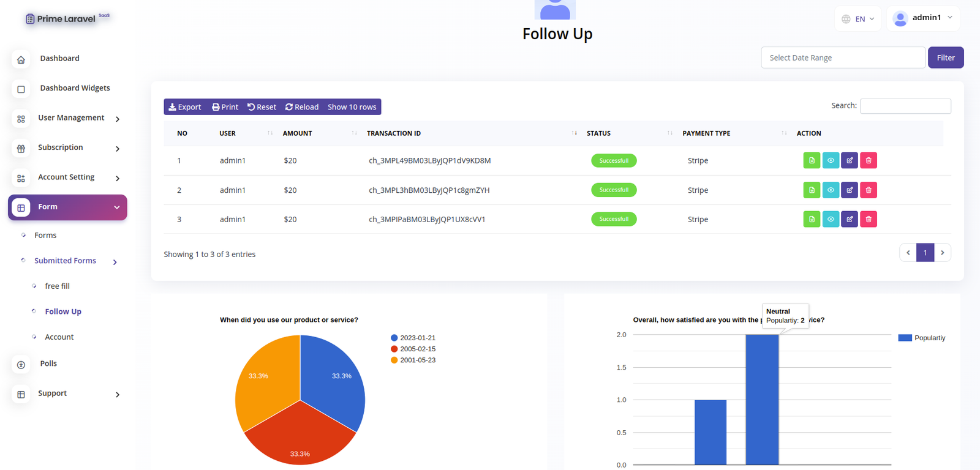Open the free fill submenu item
This screenshot has height=470, width=980.
(57, 286)
